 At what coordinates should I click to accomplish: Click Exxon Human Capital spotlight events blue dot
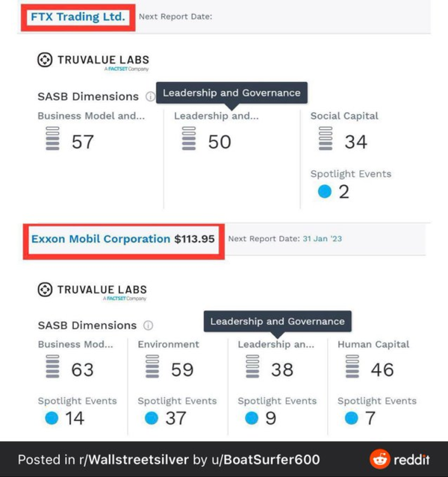tap(351, 419)
